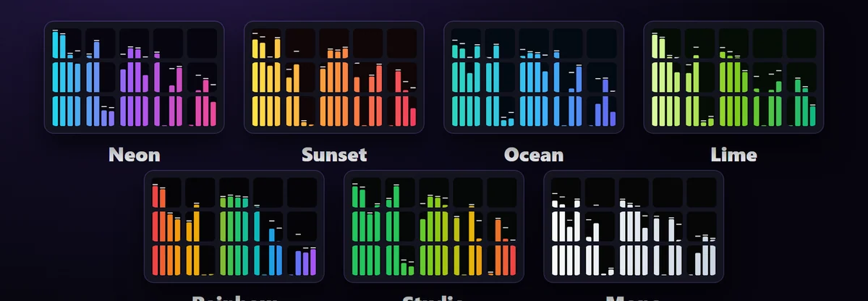Screen dimensions: 868x301
Task: Select the Neon theme preview
Action: tap(134, 77)
